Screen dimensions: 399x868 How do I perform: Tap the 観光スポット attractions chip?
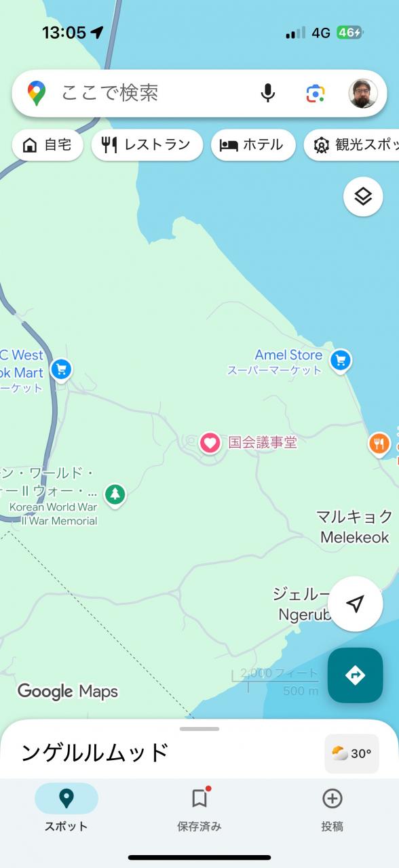click(353, 145)
